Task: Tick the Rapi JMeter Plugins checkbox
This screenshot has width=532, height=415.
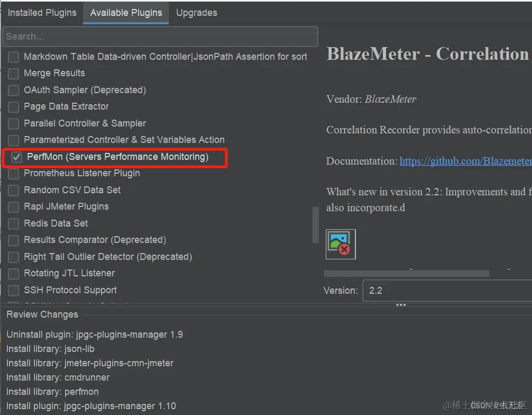Action: (14, 207)
